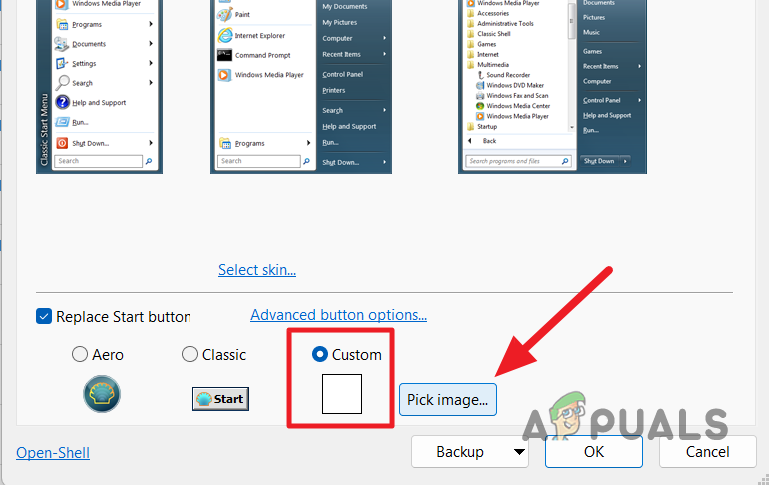Open the Open-Shell website link
769x485 pixels.
tap(53, 452)
